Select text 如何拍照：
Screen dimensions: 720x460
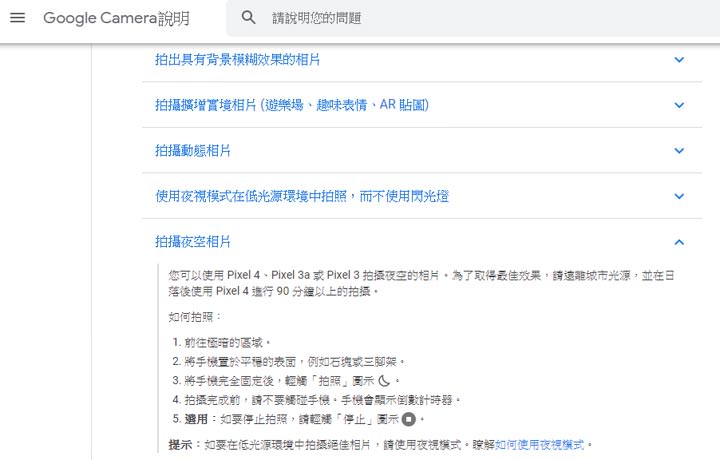pyautogui.click(x=195, y=317)
